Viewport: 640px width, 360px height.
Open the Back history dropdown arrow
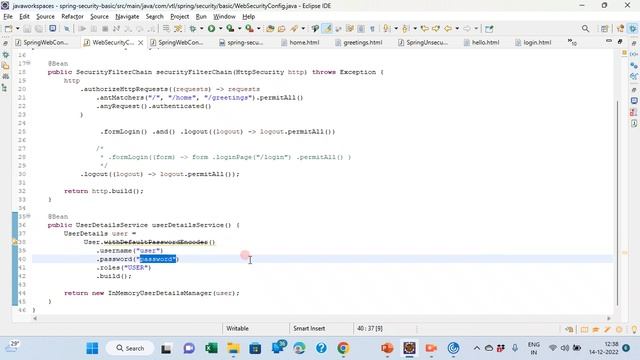click(x=457, y=29)
